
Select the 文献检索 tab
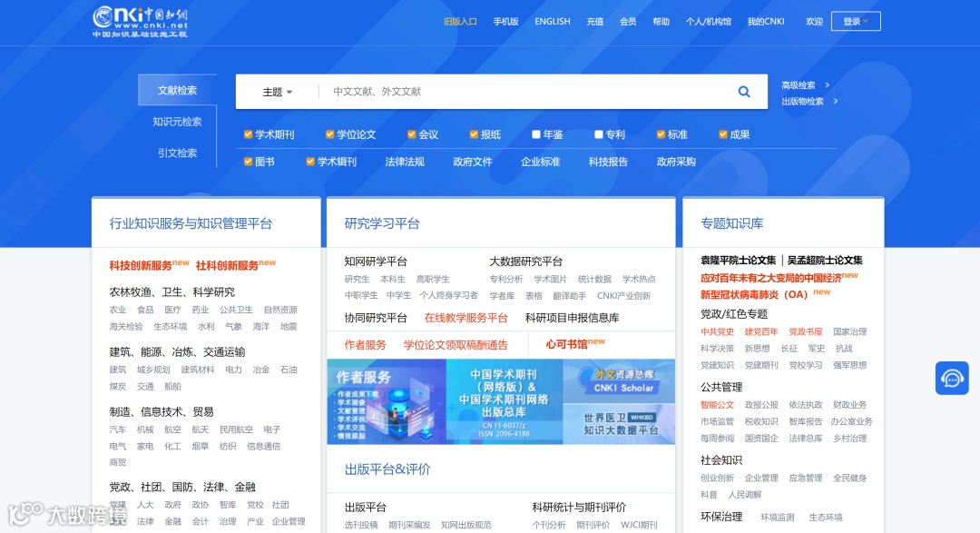tap(178, 90)
